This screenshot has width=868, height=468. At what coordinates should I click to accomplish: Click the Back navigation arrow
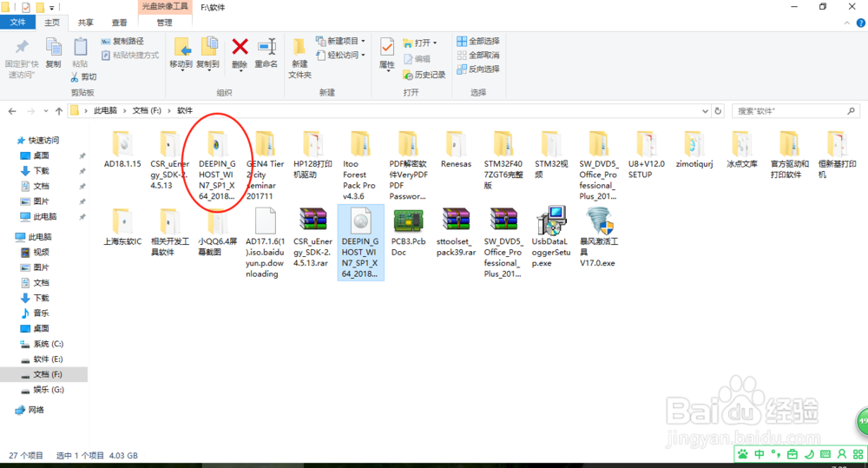pyautogui.click(x=12, y=111)
